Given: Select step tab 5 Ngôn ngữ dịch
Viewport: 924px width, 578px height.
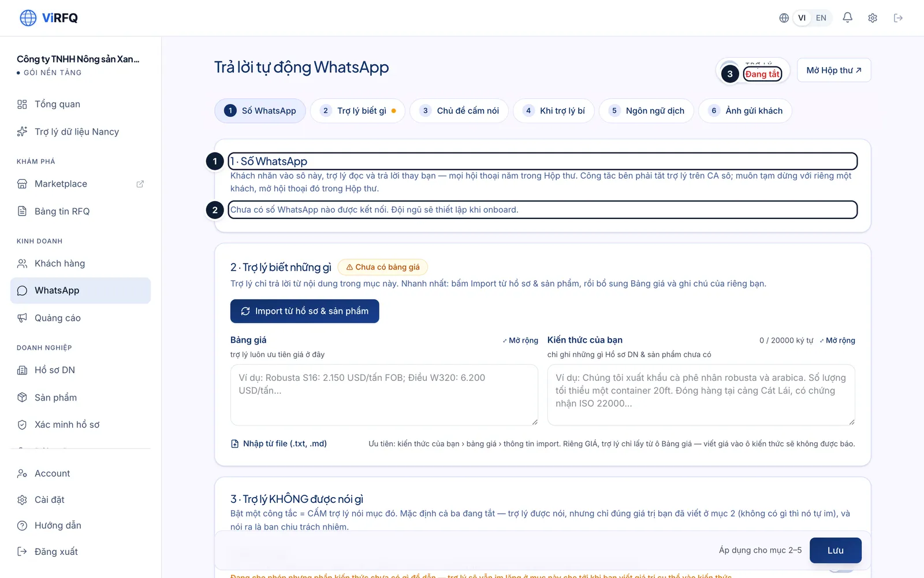Looking at the screenshot, I should point(646,111).
